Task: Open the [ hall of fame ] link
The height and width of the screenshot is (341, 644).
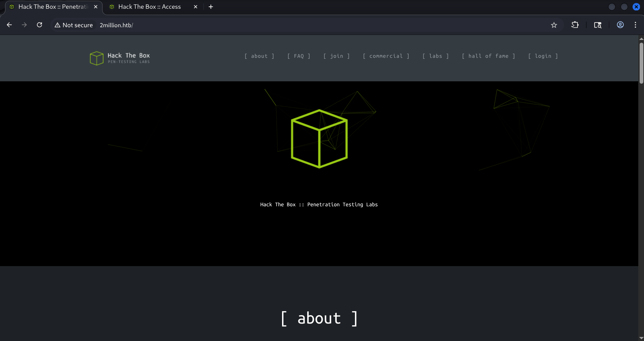Action: [488, 56]
